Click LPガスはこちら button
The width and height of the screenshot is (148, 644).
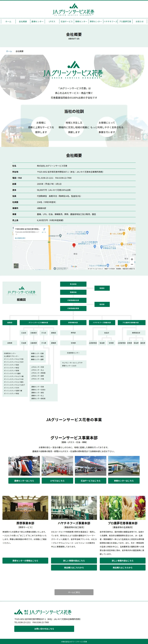pos(57,481)
